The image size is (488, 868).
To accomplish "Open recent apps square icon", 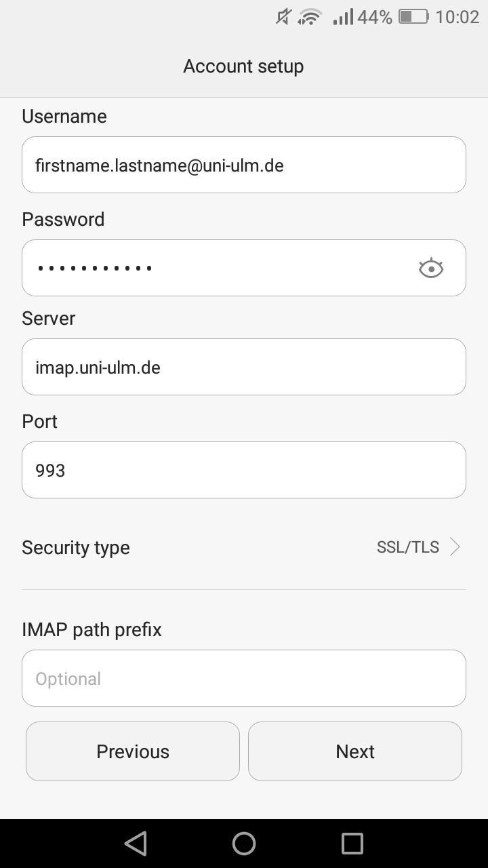I will 352,843.
